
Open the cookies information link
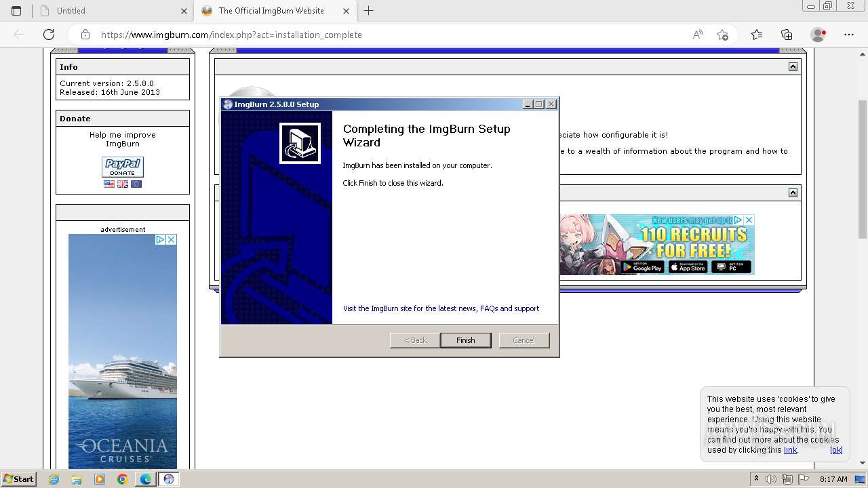click(790, 449)
